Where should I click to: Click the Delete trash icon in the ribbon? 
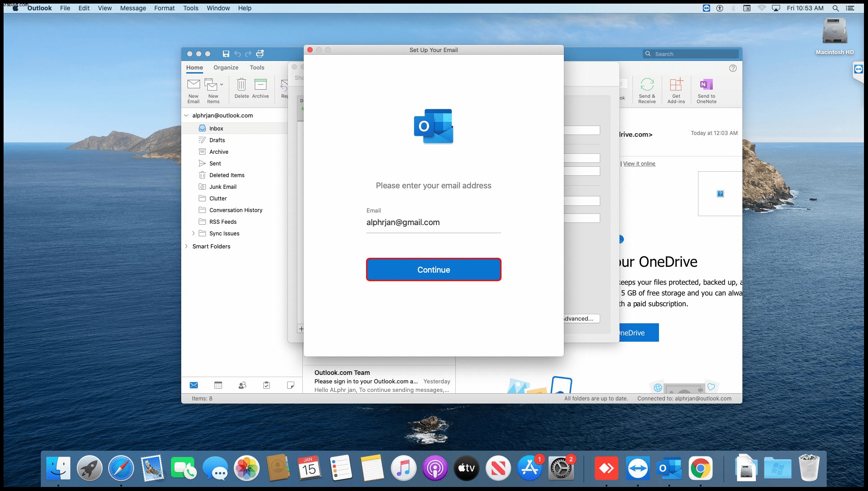[241, 88]
